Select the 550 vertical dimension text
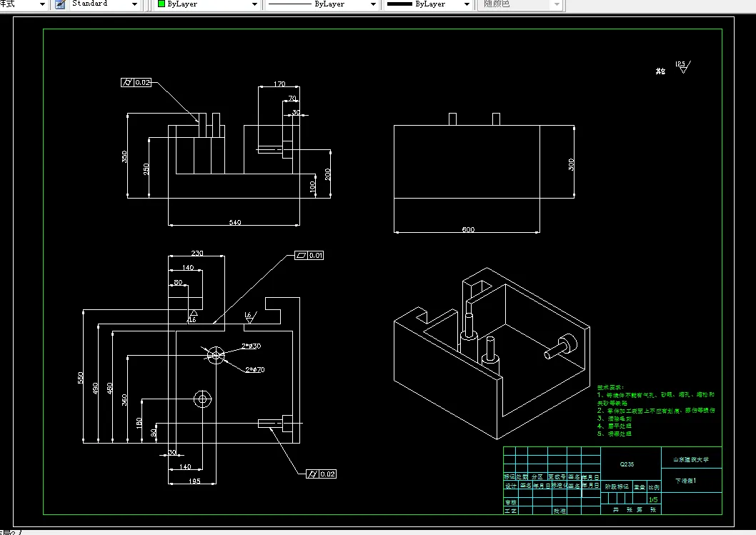Viewport: 756px width, 535px height. click(x=81, y=377)
